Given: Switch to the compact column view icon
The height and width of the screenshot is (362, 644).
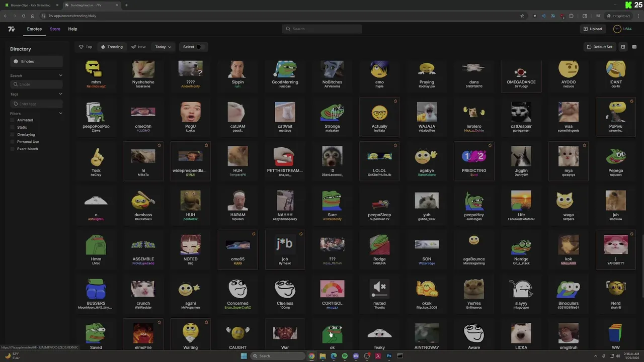Looking at the screenshot, I should click(634, 47).
